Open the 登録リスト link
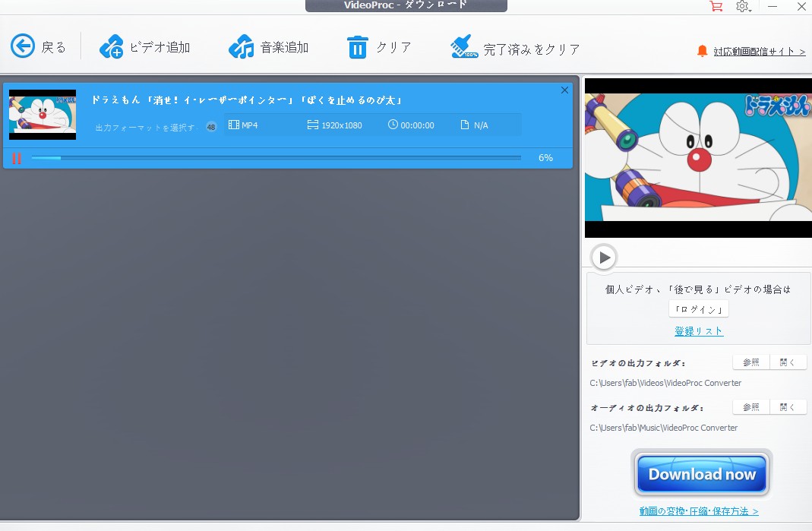Viewport: 812px width, 531px height. 699,331
